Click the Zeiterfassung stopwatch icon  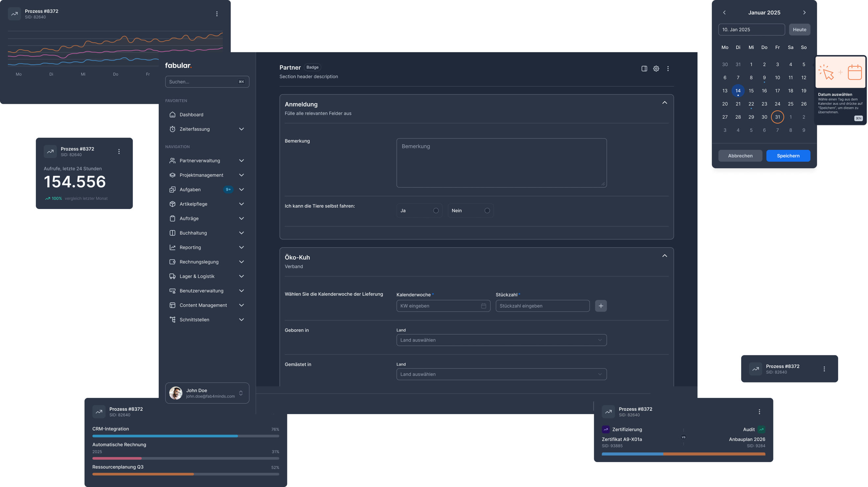coord(172,129)
